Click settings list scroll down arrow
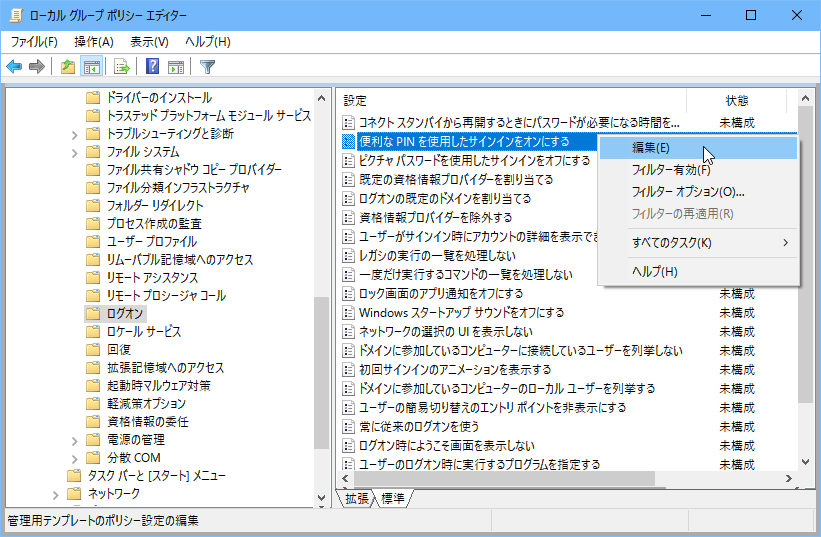Image resolution: width=821 pixels, height=537 pixels. (x=805, y=461)
